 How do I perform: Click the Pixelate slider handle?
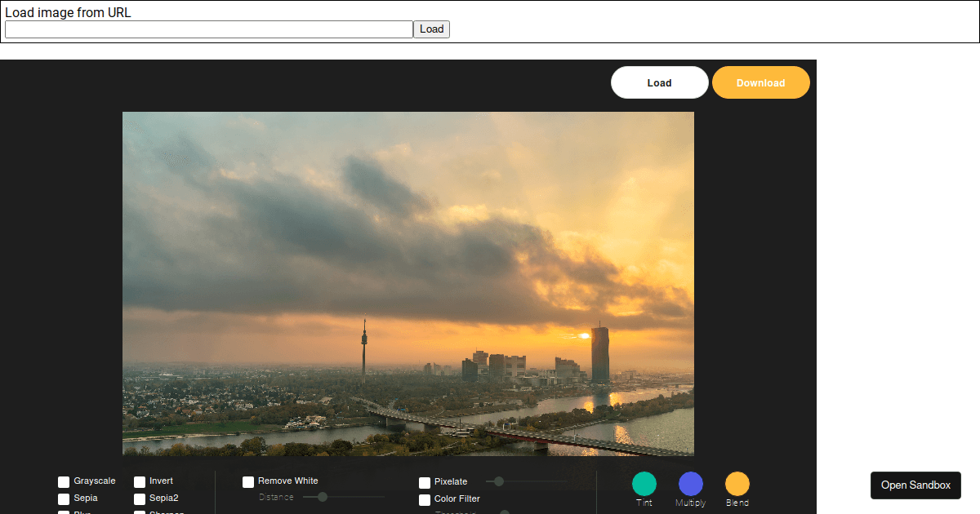coord(499,481)
